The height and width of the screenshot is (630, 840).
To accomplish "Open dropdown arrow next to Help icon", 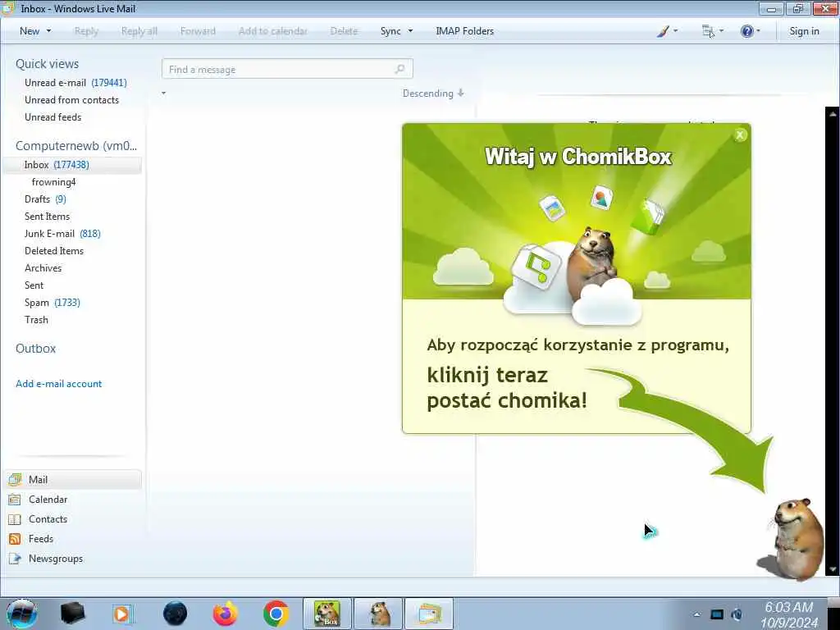I will pyautogui.click(x=758, y=31).
